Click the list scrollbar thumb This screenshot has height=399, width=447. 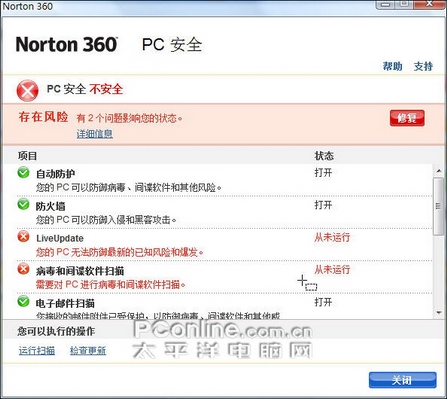tap(439, 206)
